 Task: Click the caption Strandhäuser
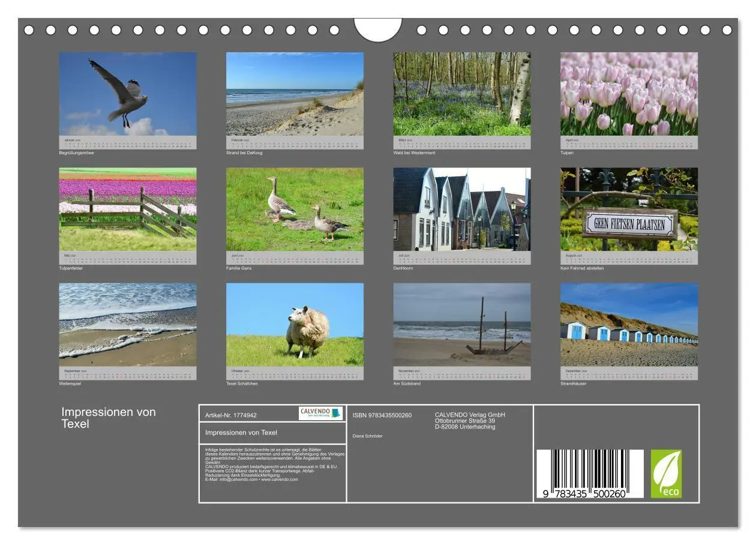coord(574,384)
